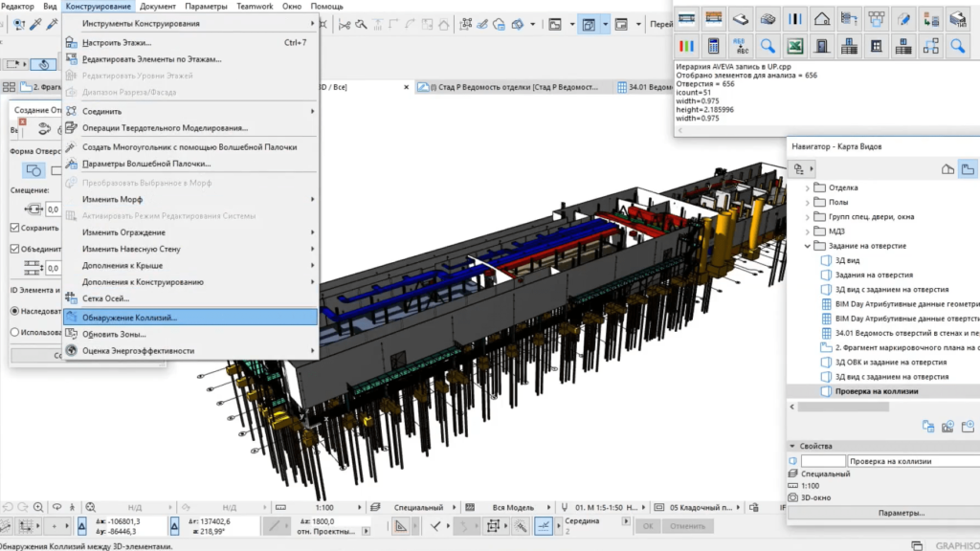Expand the Отделка folder in Navigator

809,187
